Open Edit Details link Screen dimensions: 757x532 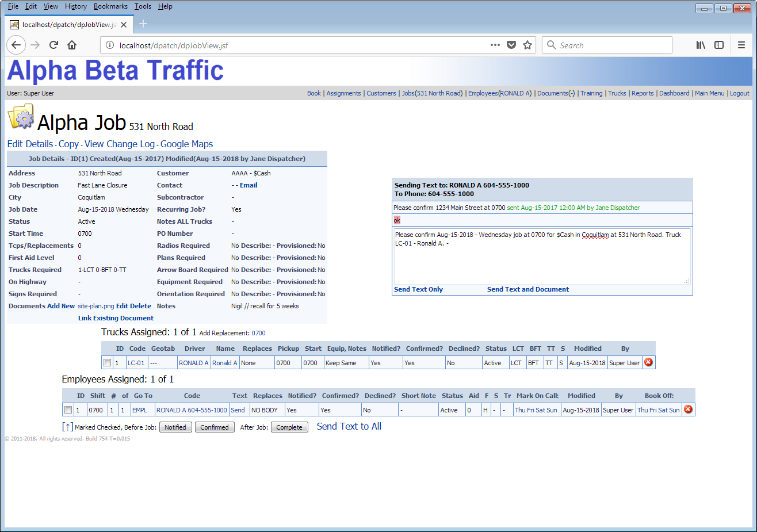[x=30, y=144]
